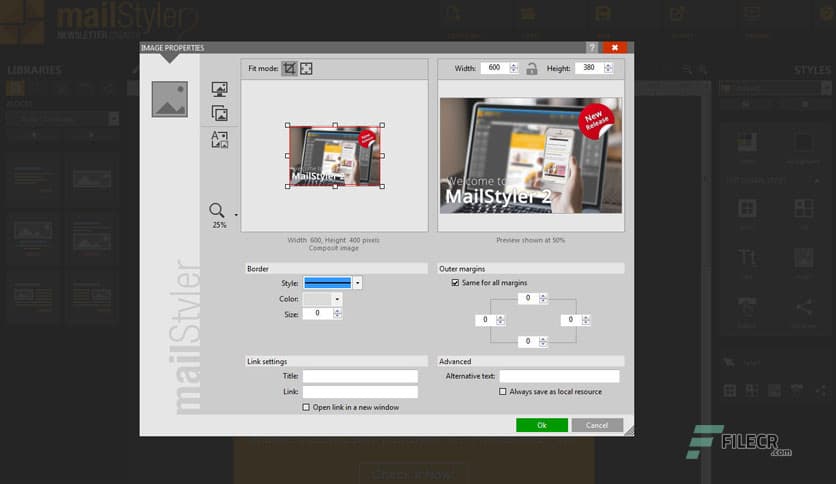This screenshot has width=836, height=484.
Task: Click the border Size field
Action: [318, 313]
